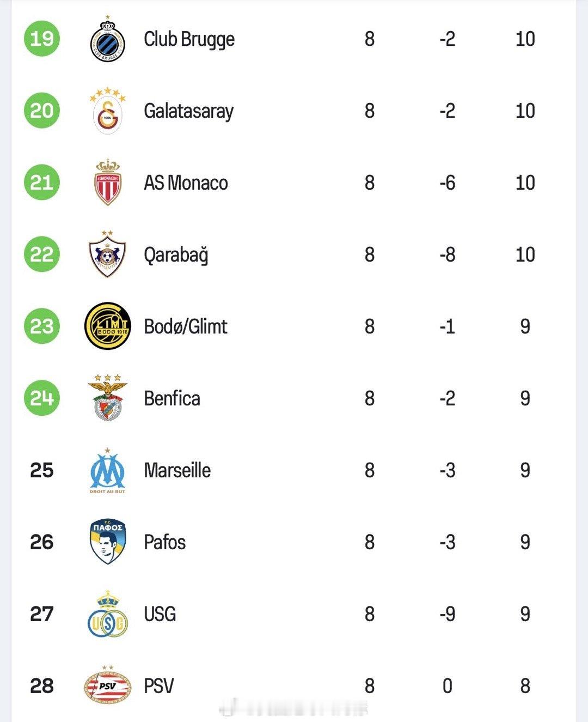The height and width of the screenshot is (722, 588).
Task: Click the PSV oval logo
Action: tap(108, 685)
